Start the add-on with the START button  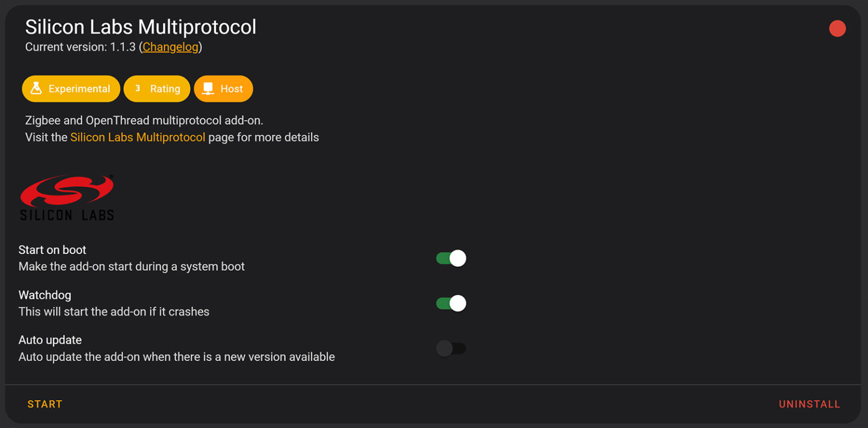(44, 404)
